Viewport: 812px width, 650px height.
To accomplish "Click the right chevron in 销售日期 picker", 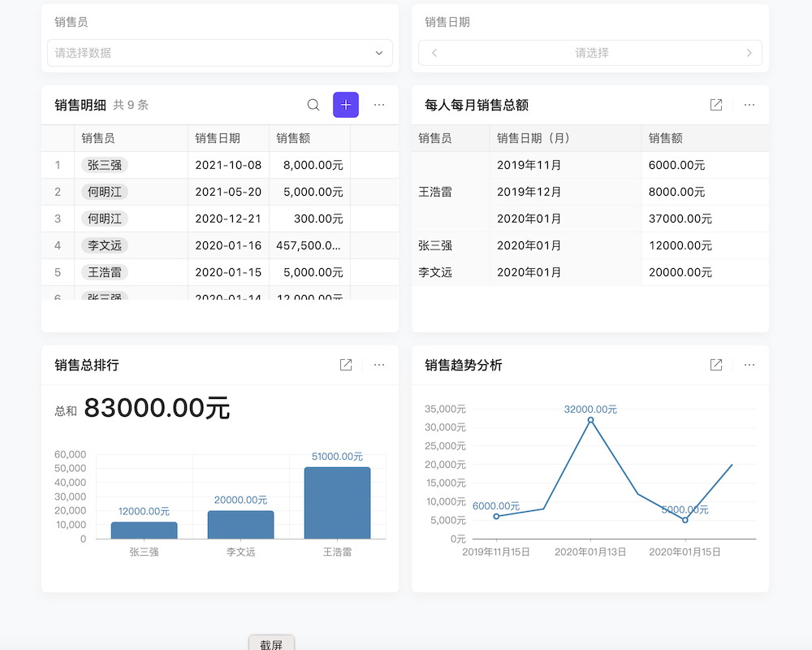I will click(x=749, y=52).
